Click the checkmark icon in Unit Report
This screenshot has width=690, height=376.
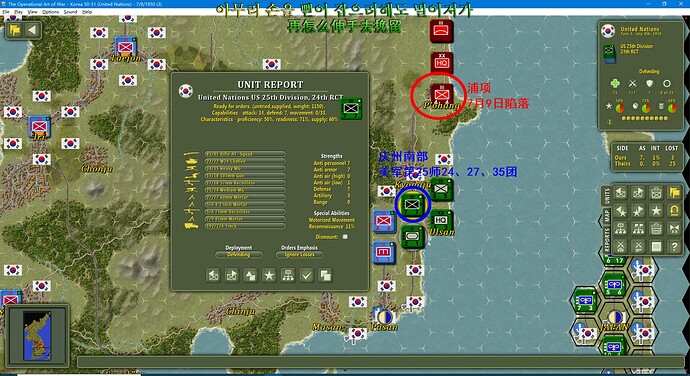pos(306,276)
